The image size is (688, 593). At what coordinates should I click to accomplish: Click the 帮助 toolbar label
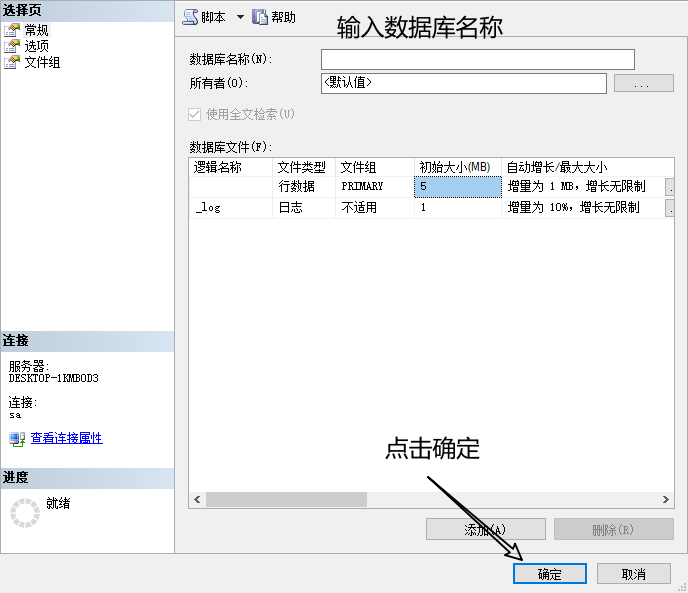283,17
